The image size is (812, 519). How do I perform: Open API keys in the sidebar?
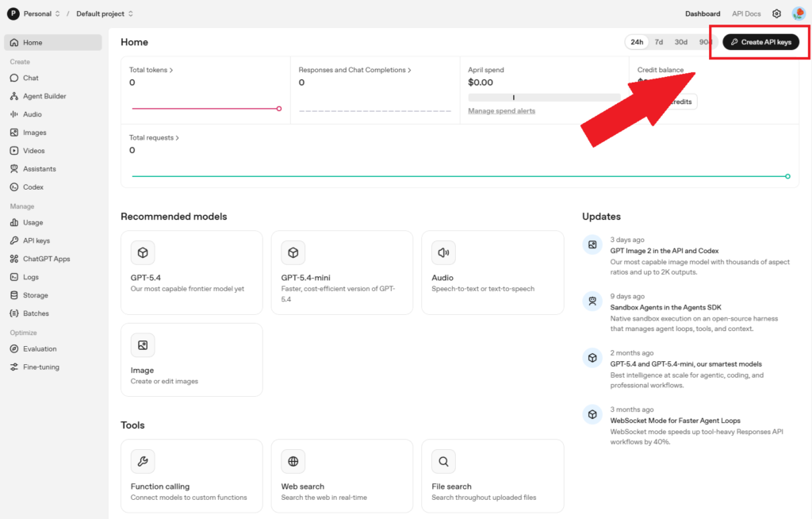click(x=36, y=240)
